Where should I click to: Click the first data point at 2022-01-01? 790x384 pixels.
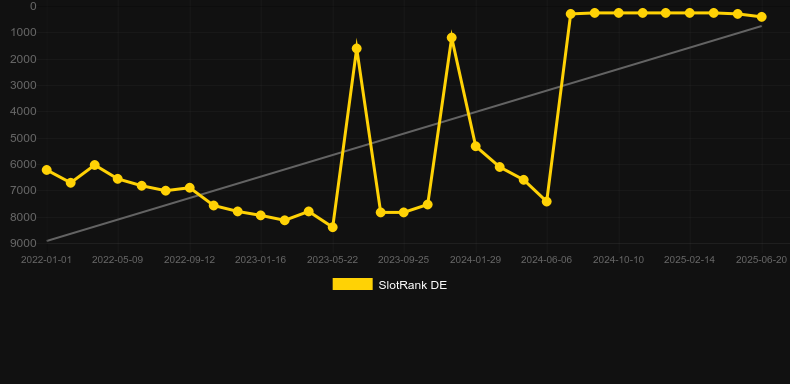tap(47, 170)
